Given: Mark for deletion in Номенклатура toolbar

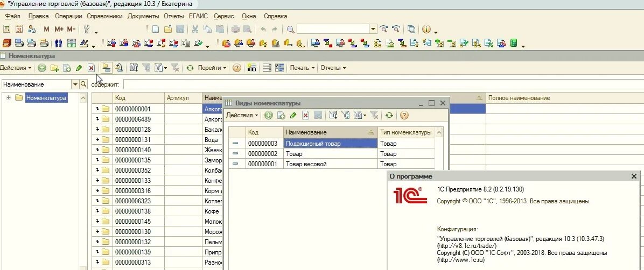Looking at the screenshot, I should [91, 68].
